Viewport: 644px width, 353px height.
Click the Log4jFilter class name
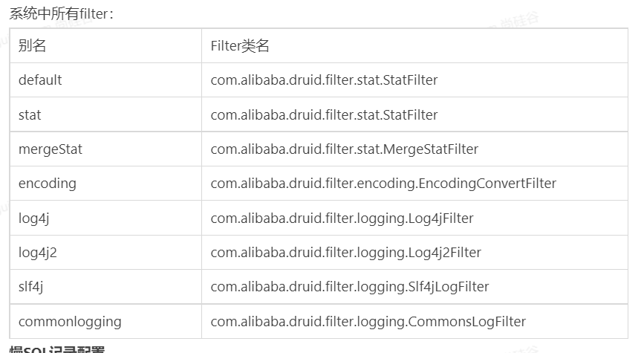click(x=342, y=218)
